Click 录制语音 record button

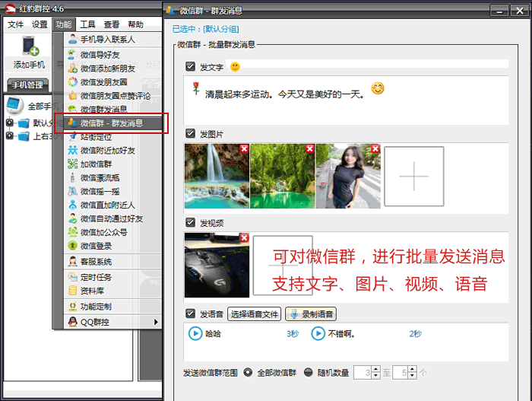pyautogui.click(x=311, y=314)
